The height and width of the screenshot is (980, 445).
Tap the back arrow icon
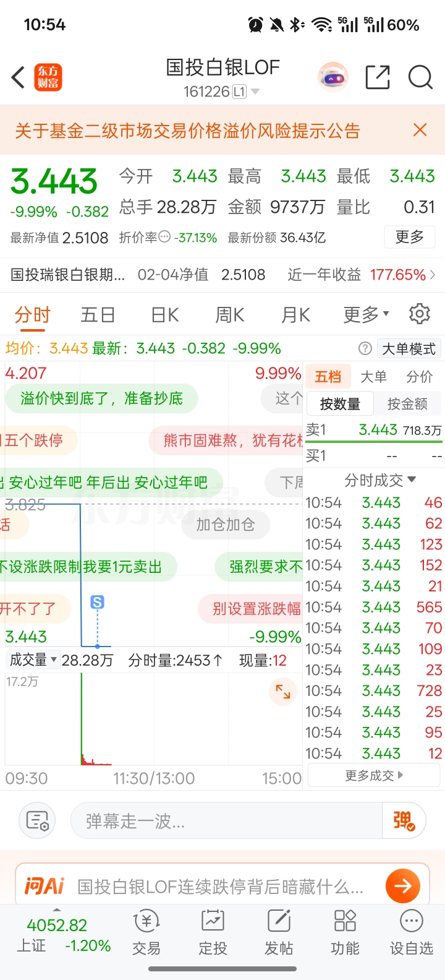[18, 78]
